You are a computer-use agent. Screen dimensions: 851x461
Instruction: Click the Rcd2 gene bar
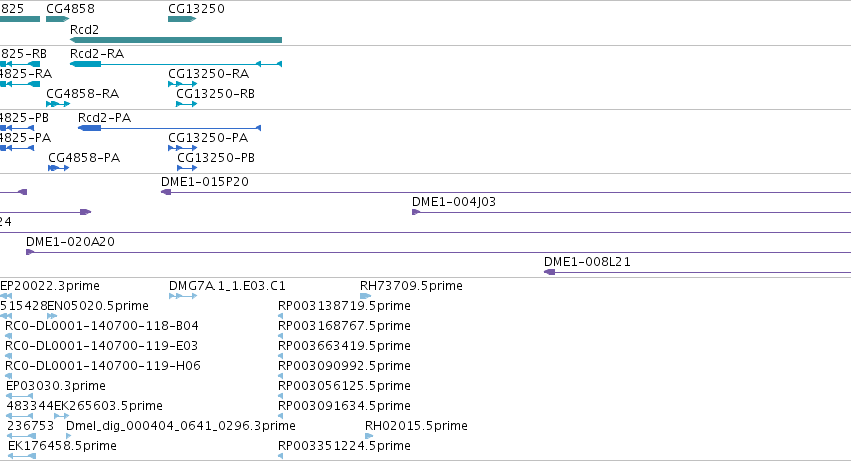tap(176, 40)
